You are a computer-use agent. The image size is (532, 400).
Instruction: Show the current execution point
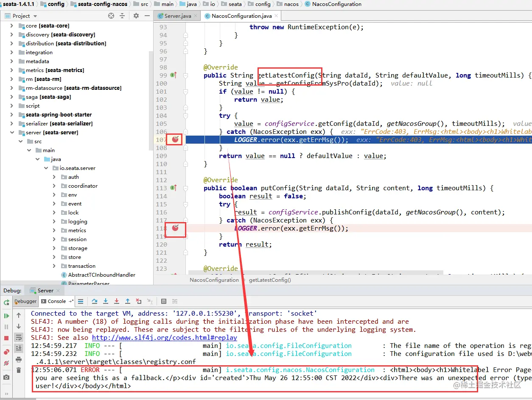point(81,301)
